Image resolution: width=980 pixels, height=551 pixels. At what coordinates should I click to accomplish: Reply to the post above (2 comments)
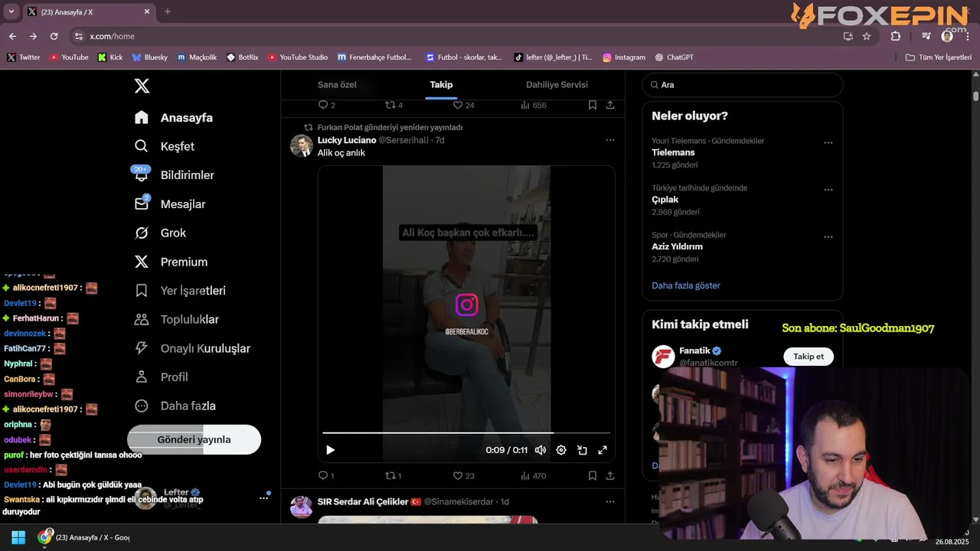coord(326,105)
